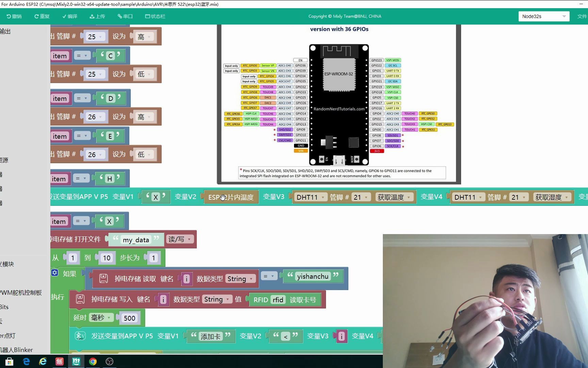Open the 文件 menu
The height and width of the screenshot is (368, 588).
(x=582, y=16)
